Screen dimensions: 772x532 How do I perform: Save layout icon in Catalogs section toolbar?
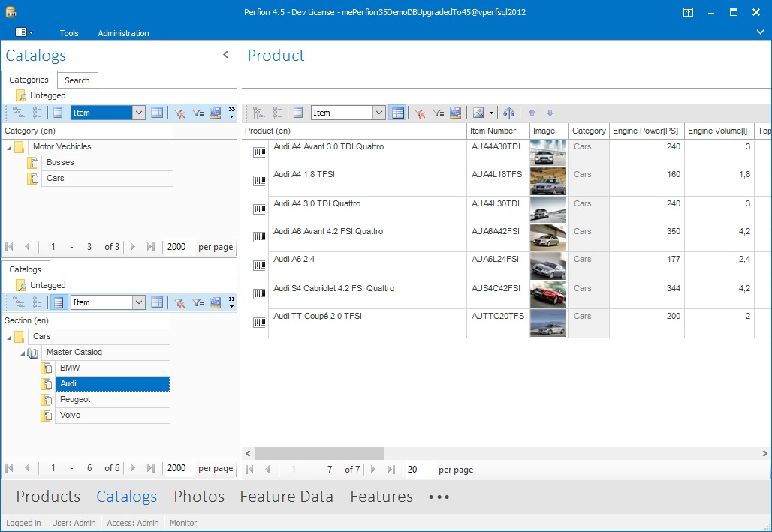[x=216, y=302]
